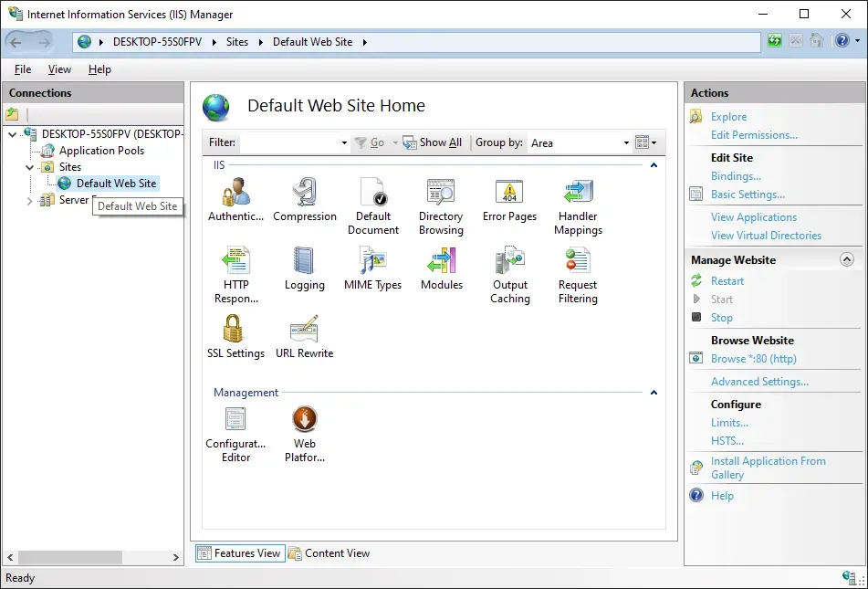This screenshot has height=589, width=868.
Task: Expand the Server node in Connections tree
Action: (28, 199)
